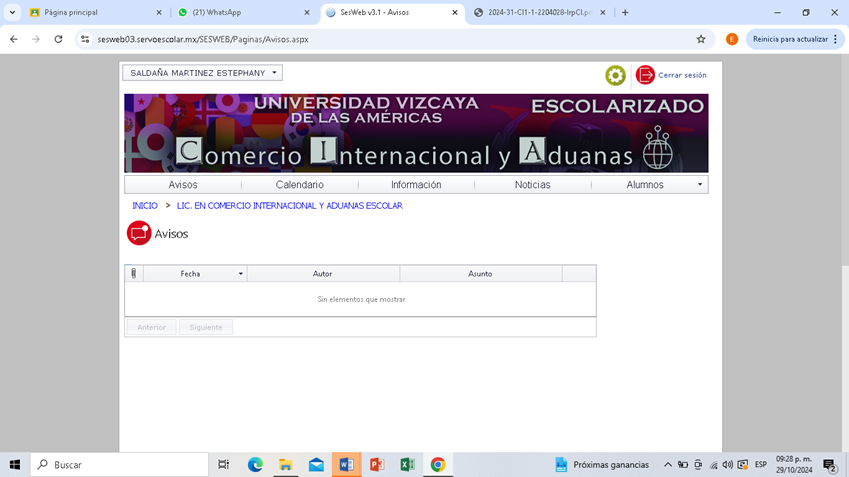849x477 pixels.
Task: Click the Buscar taskbar search box
Action: point(119,465)
